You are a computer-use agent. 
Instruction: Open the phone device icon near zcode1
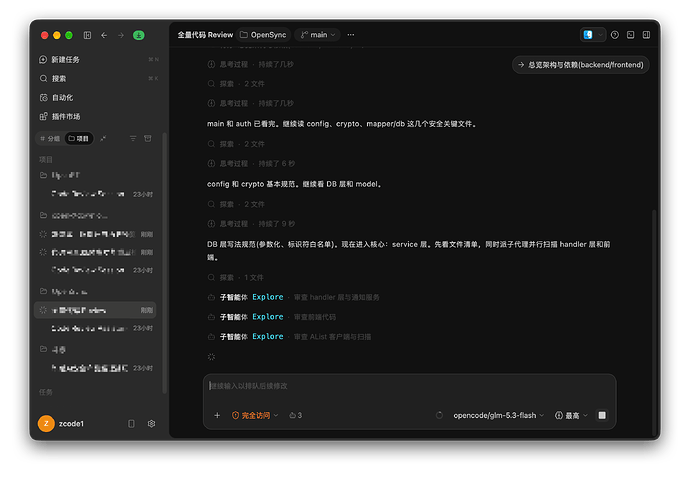tap(131, 424)
